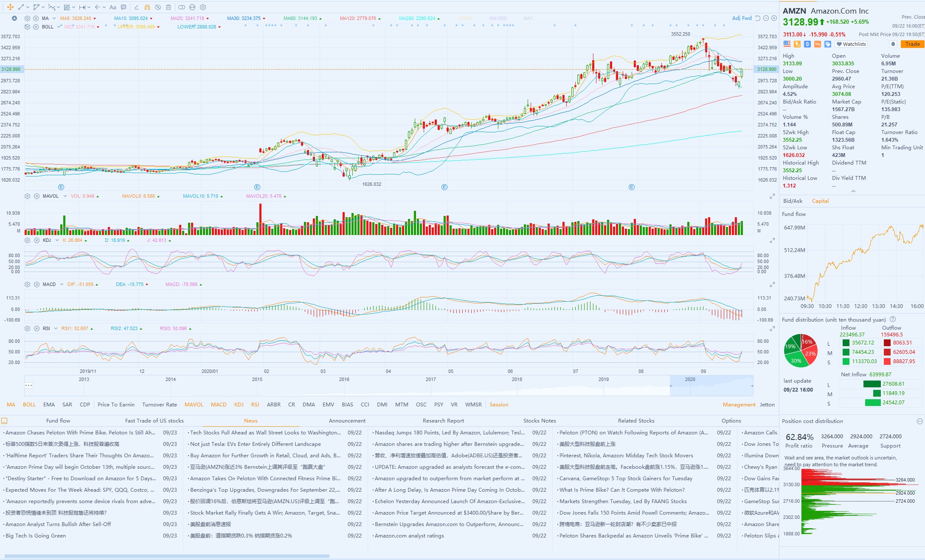This screenshot has height=560, width=925.
Task: Open MACD panel settings gear
Action: pyautogui.click(x=28, y=284)
